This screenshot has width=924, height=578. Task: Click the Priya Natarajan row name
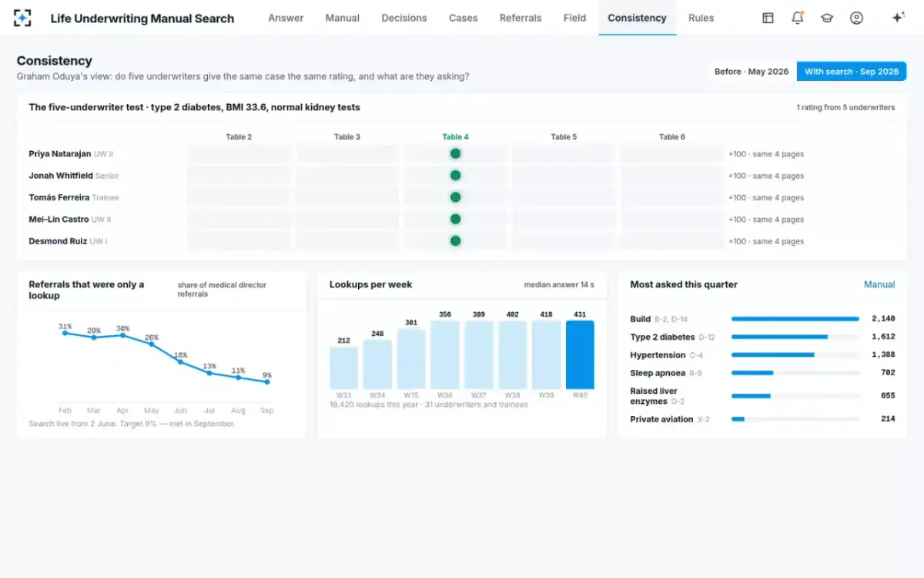[x=60, y=154]
